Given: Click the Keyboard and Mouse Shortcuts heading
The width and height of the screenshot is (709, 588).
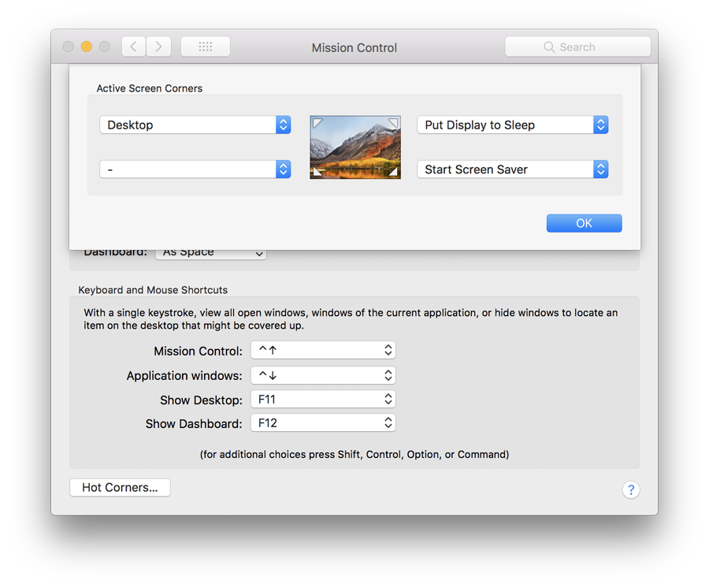Looking at the screenshot, I should point(153,290).
